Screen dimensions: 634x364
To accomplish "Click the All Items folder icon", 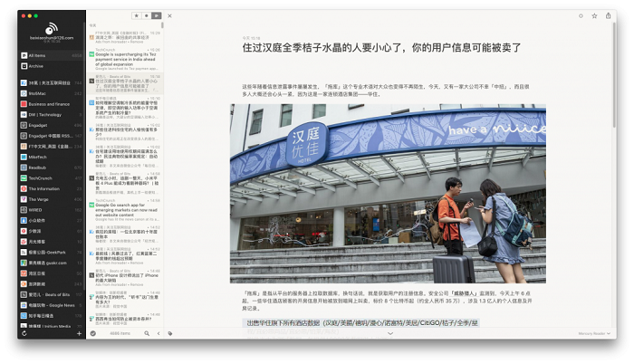I will (x=24, y=55).
